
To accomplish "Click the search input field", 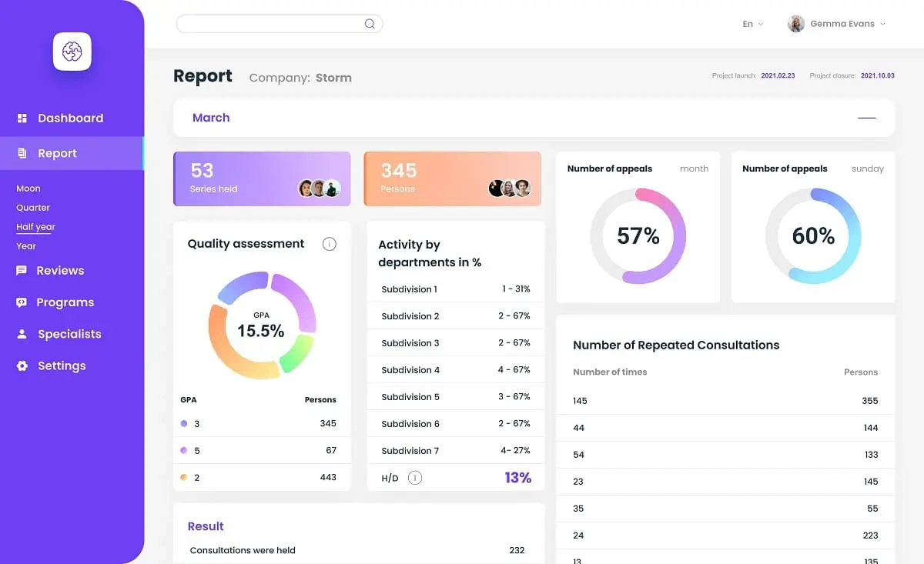I will (x=269, y=24).
